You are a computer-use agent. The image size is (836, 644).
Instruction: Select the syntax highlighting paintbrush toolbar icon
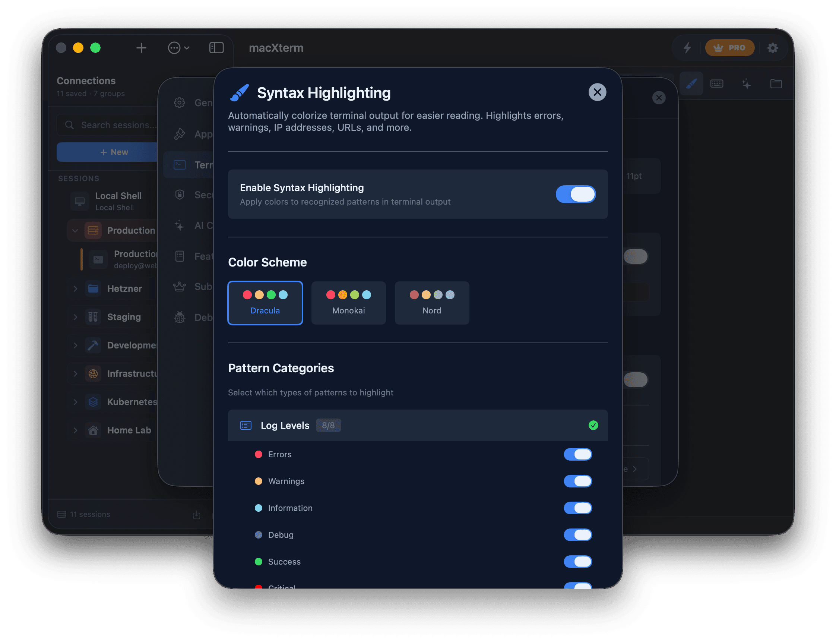(691, 83)
